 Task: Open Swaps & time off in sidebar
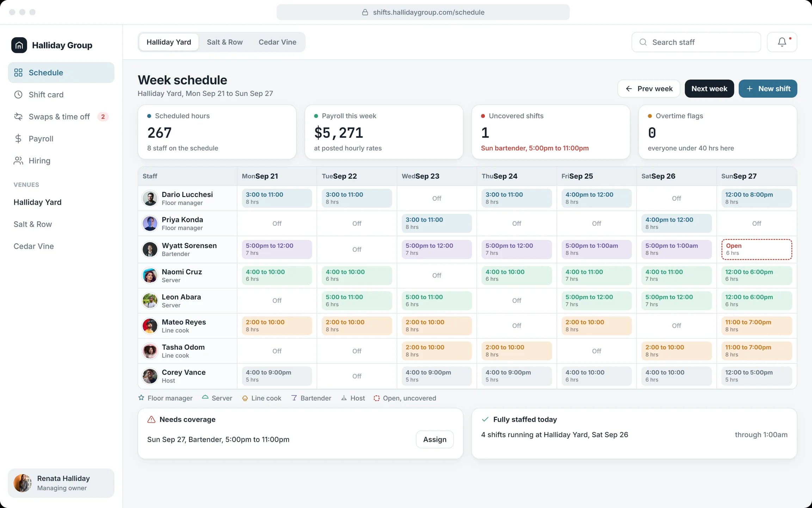61,117
